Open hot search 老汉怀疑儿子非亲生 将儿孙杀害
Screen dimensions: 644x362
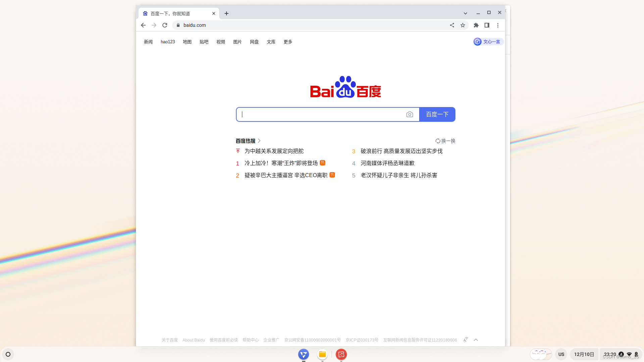tap(399, 175)
